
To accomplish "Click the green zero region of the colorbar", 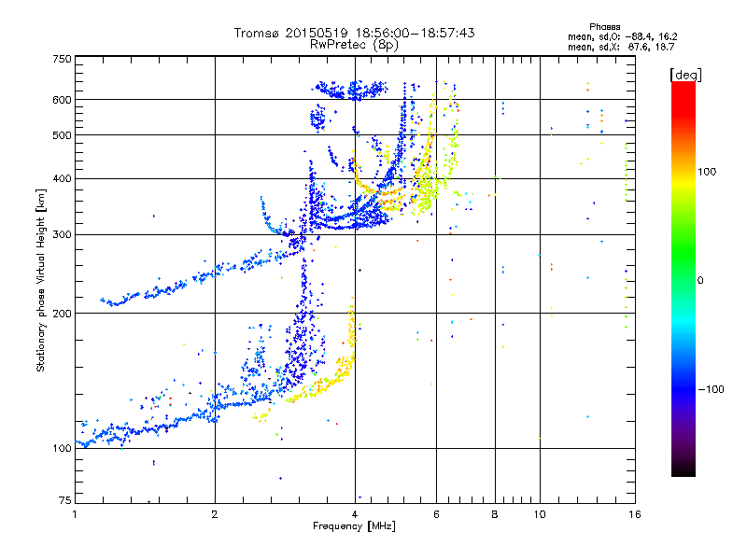I will [684, 279].
